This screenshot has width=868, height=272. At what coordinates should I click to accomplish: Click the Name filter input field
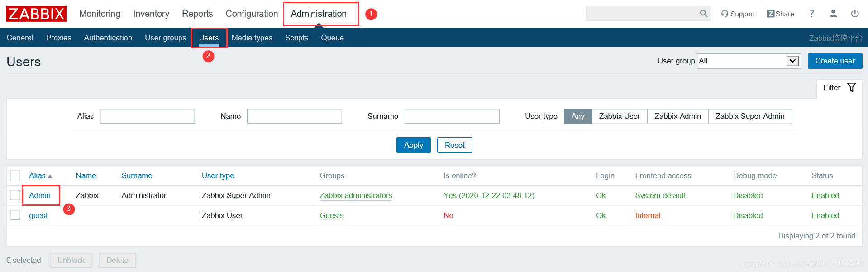pos(295,117)
